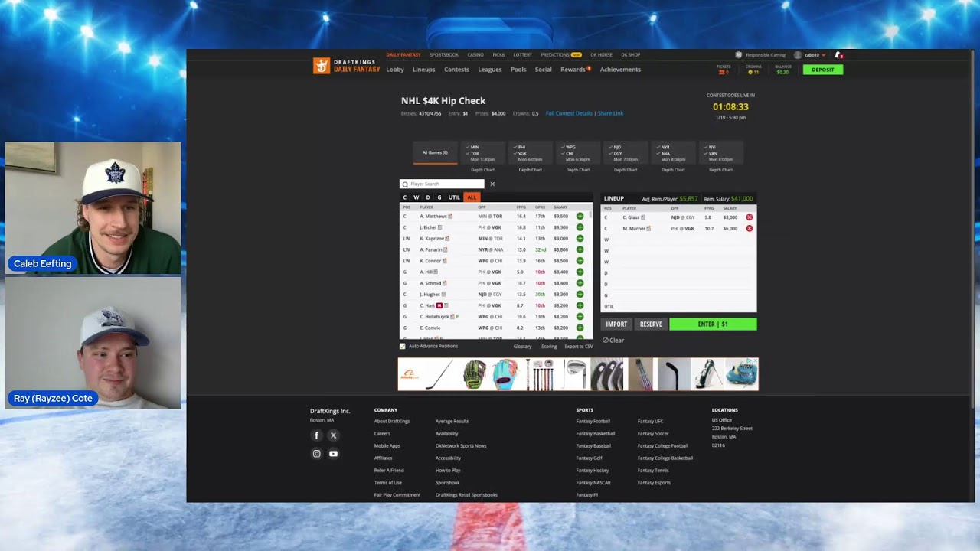Open notifications bell in header
Screen dimensions: 980x551
pyautogui.click(x=838, y=55)
